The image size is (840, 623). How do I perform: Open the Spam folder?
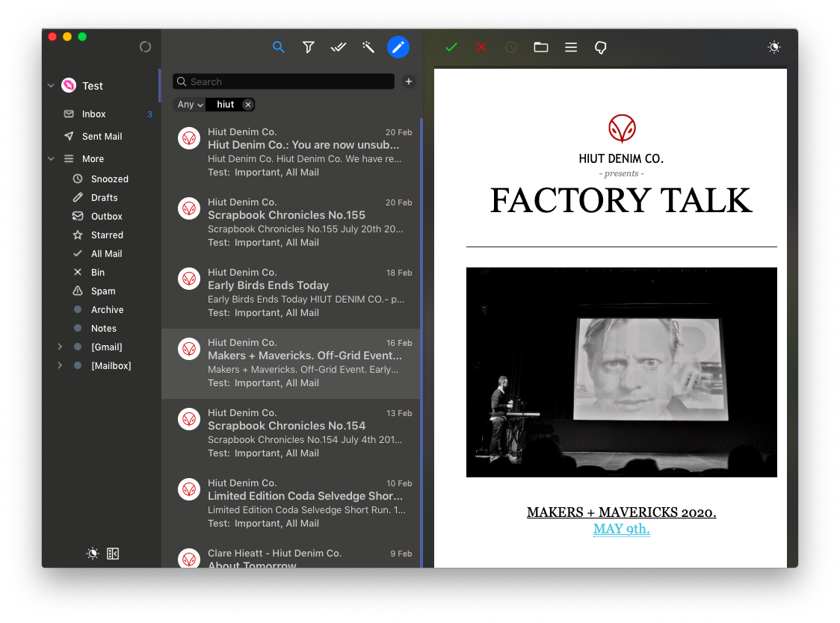pyautogui.click(x=102, y=291)
